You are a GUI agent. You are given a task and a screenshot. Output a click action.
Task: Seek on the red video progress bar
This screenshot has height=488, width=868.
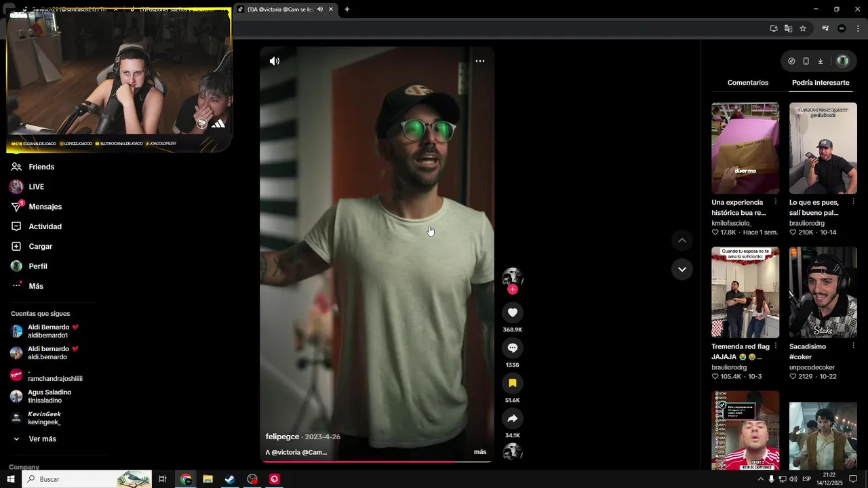[377, 462]
